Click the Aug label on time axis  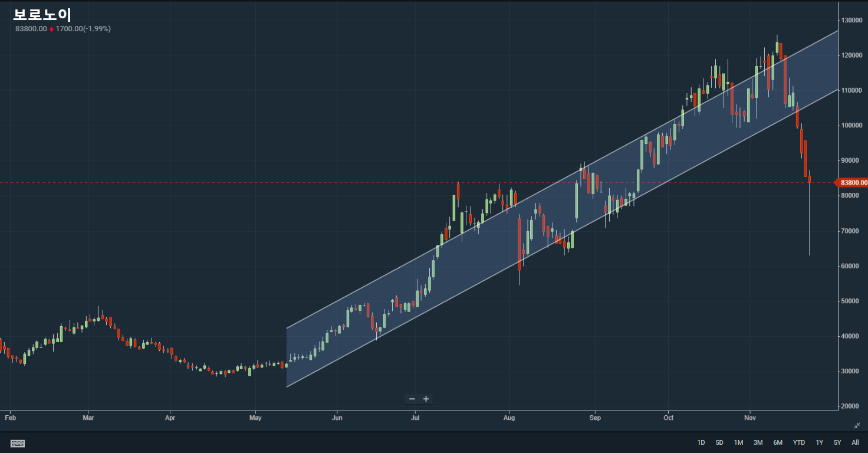[509, 418]
